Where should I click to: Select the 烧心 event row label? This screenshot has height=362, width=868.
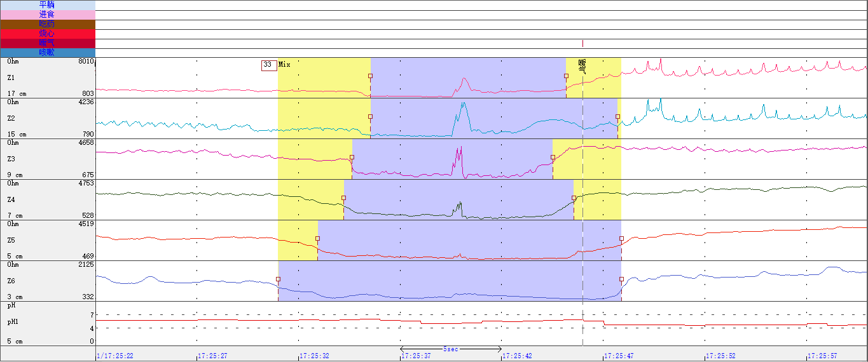pyautogui.click(x=47, y=33)
